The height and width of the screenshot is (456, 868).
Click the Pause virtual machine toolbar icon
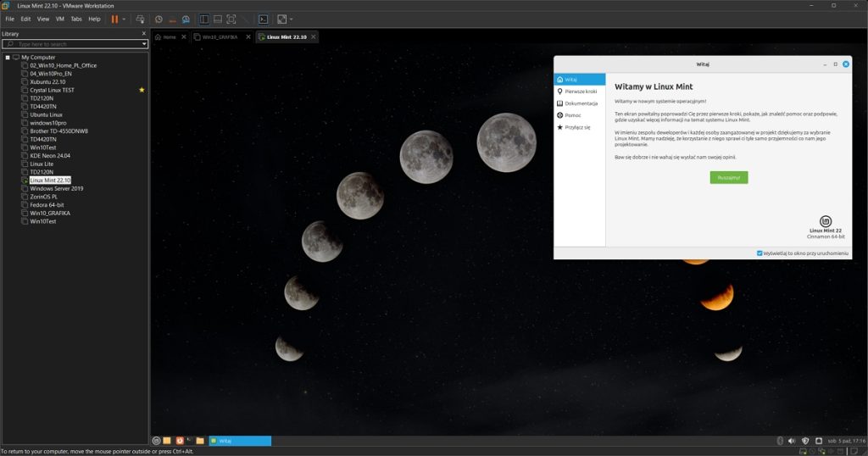pos(114,19)
